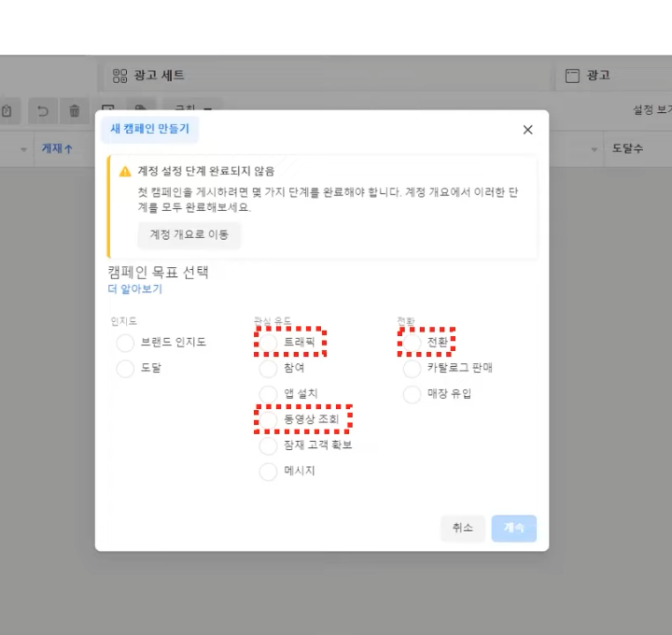
Task: Select the 앱 설치 objective
Action: (269, 394)
